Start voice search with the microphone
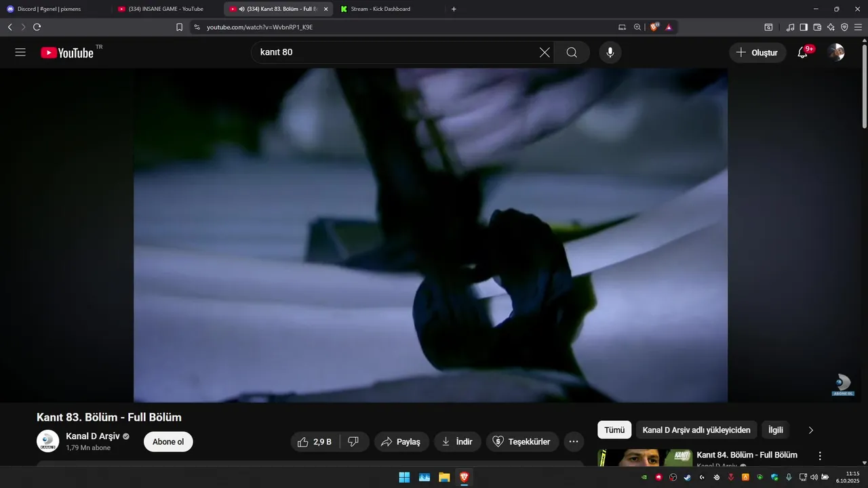 coord(610,52)
